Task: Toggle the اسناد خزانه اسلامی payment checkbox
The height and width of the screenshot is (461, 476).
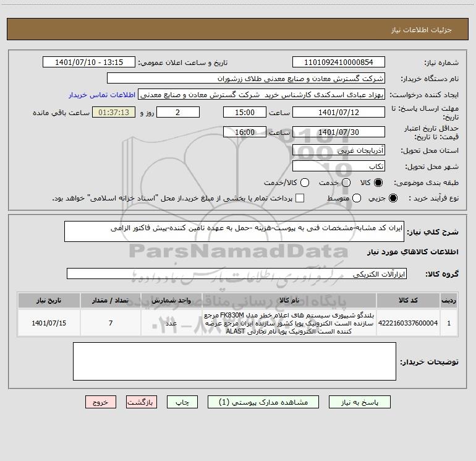Action: (x=300, y=198)
